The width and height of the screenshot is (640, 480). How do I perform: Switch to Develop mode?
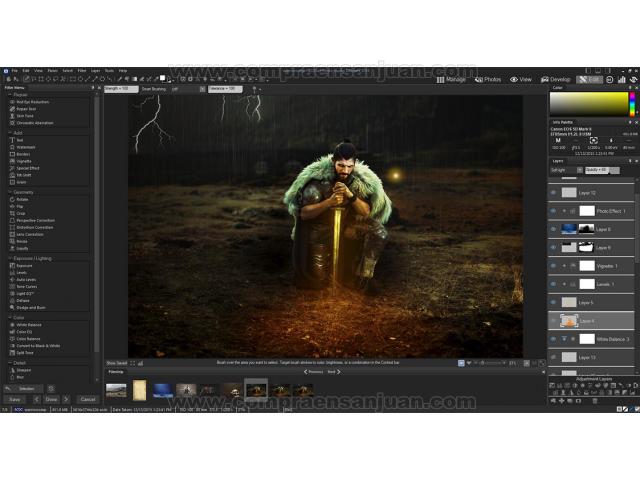556,80
